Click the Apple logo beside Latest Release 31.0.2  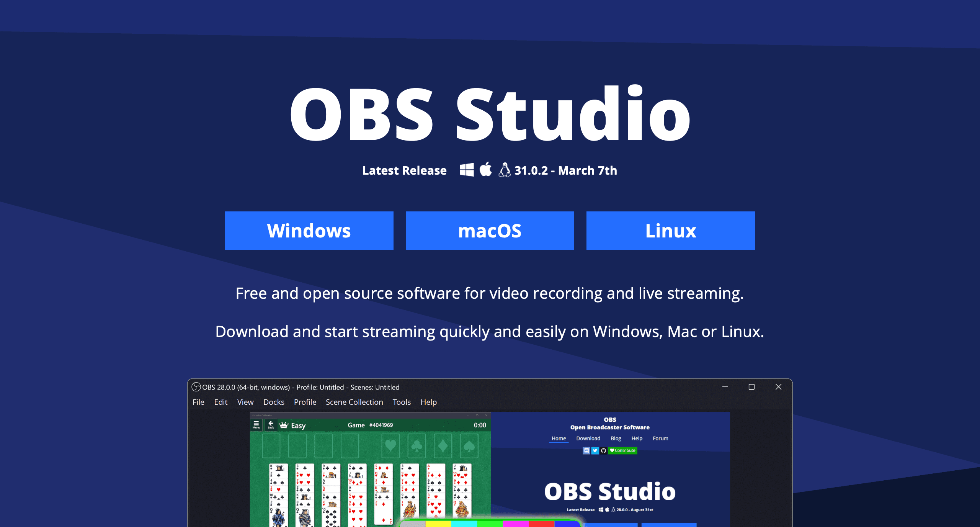point(486,169)
